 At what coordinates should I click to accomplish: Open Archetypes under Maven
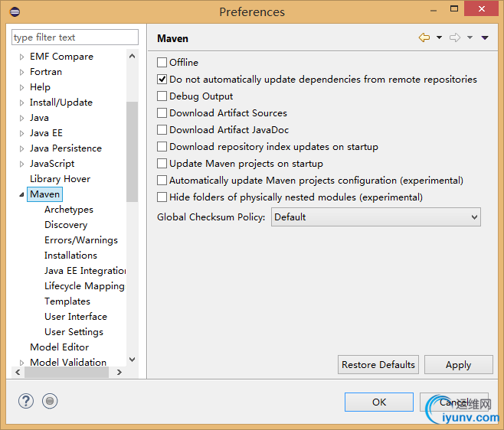(x=69, y=210)
